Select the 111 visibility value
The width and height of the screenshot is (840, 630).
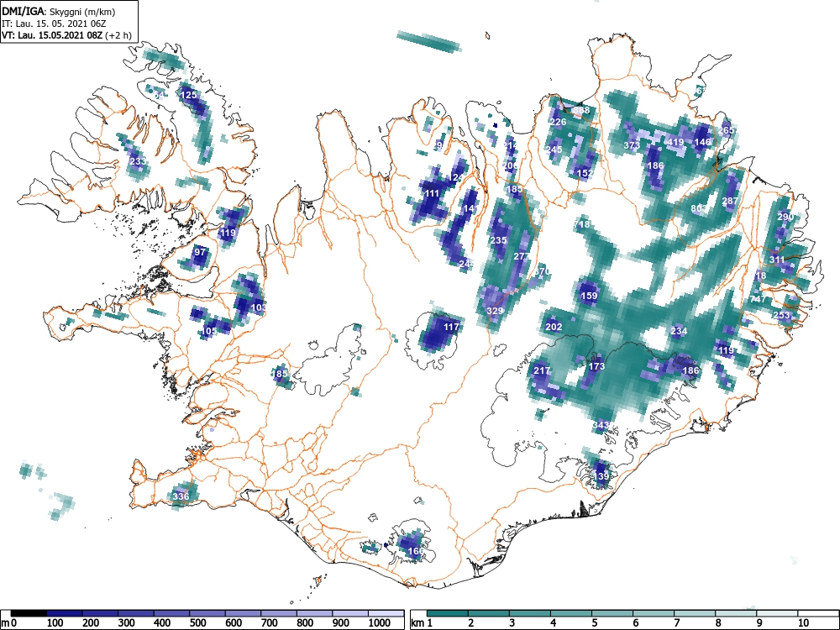click(432, 194)
